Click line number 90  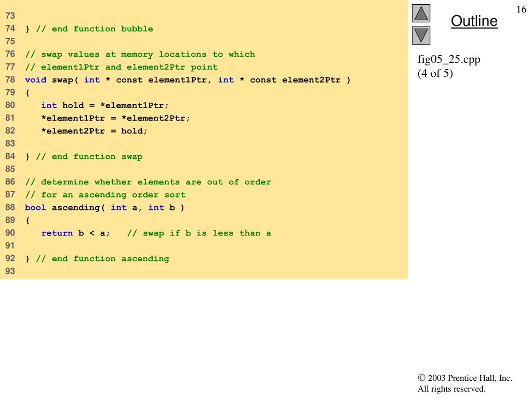tap(10, 233)
